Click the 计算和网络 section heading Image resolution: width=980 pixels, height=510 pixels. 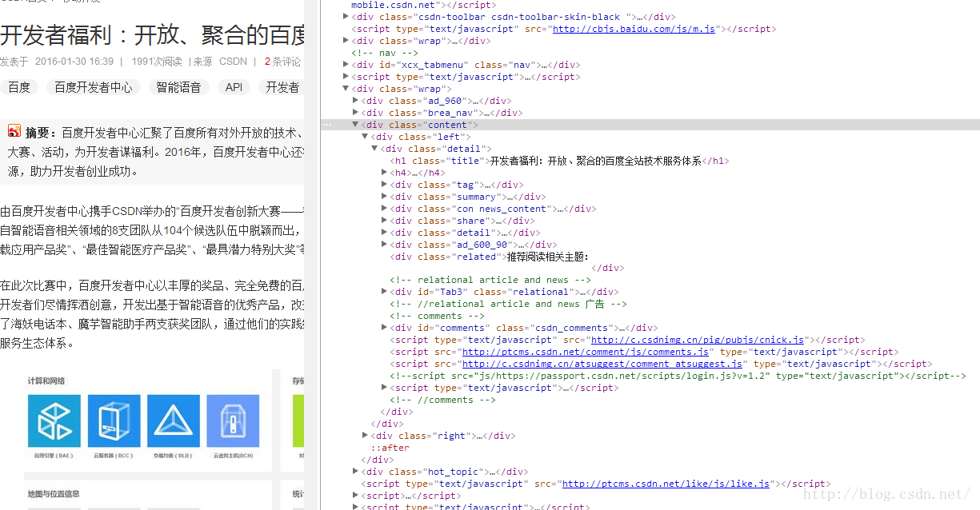click(x=46, y=381)
